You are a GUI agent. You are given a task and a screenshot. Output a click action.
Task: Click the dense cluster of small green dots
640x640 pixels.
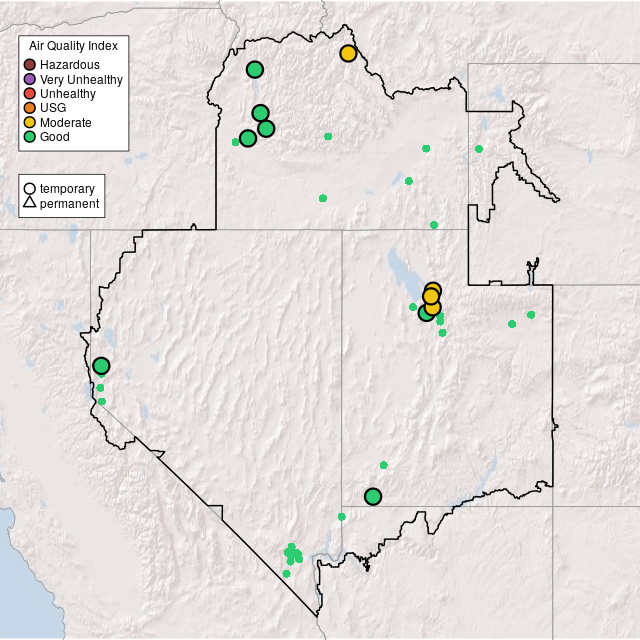coord(293,553)
